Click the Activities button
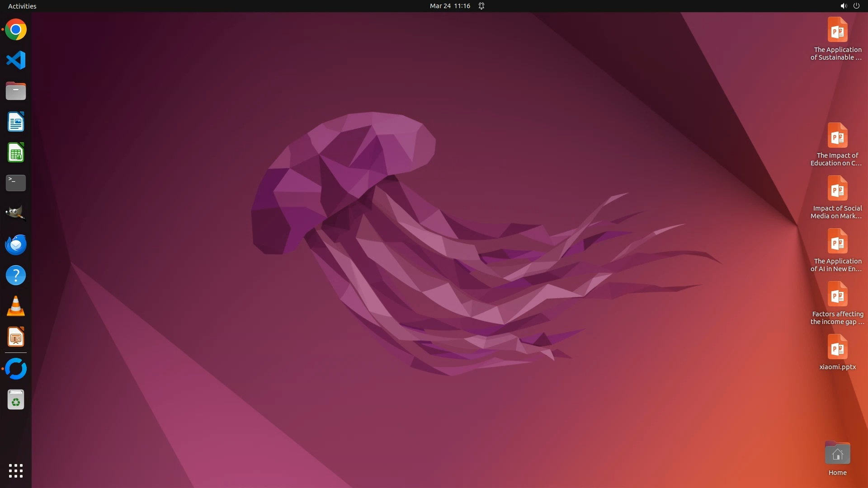This screenshot has width=868, height=488. (x=22, y=6)
